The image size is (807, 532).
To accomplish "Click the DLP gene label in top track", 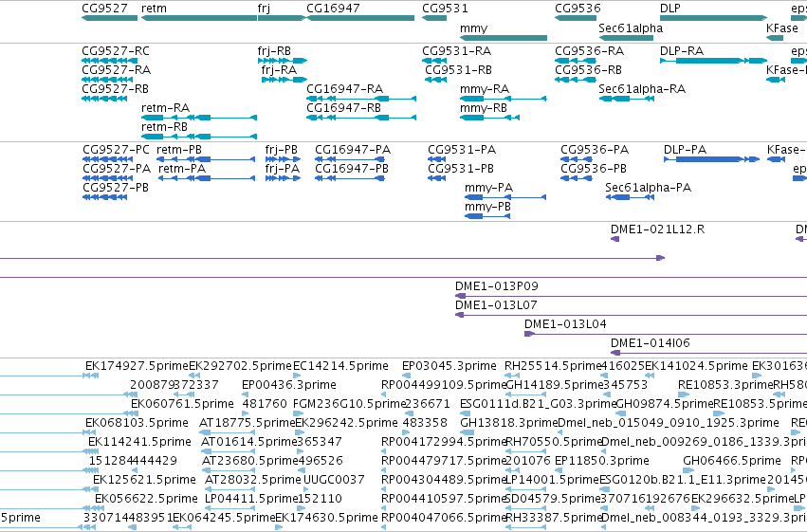I will pyautogui.click(x=670, y=9).
